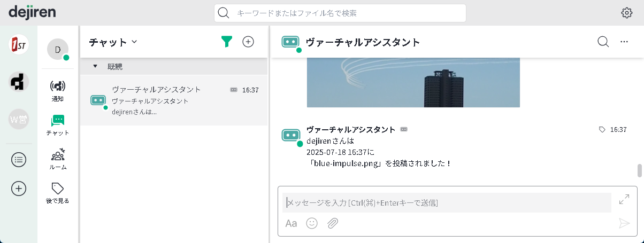Click the chat message scrollbar handle
The width and height of the screenshot is (644, 243).
click(x=639, y=171)
